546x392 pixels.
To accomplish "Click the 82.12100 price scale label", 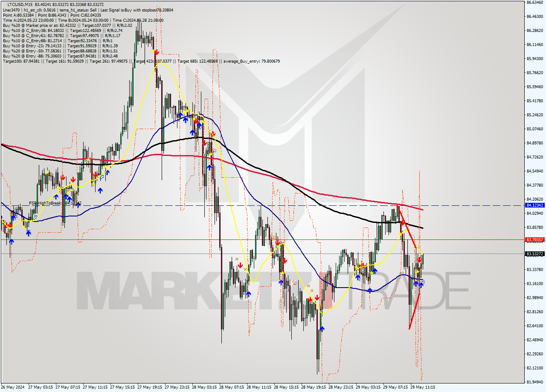I will pos(535,368).
